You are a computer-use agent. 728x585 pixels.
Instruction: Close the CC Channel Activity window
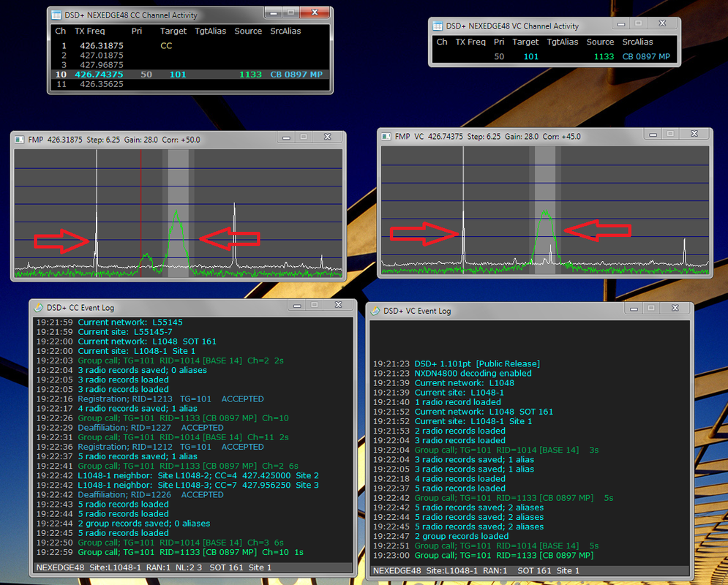pyautogui.click(x=315, y=12)
